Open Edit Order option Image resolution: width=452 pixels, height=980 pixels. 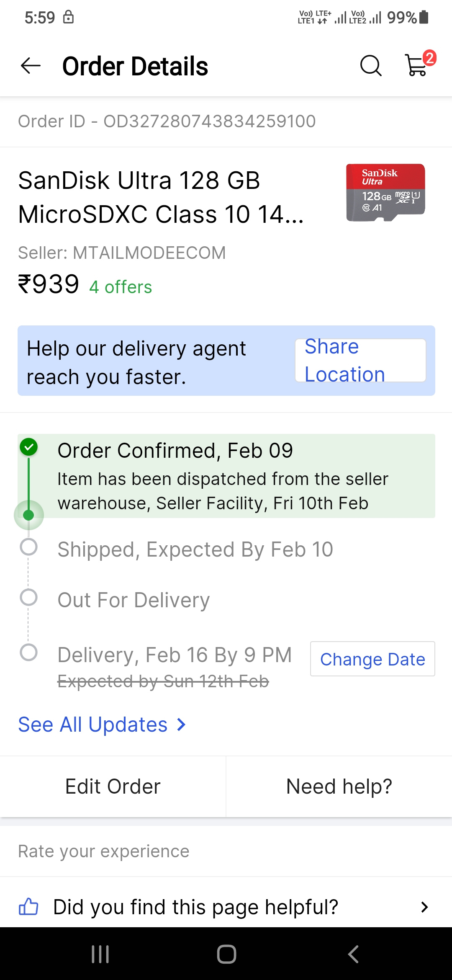click(113, 787)
